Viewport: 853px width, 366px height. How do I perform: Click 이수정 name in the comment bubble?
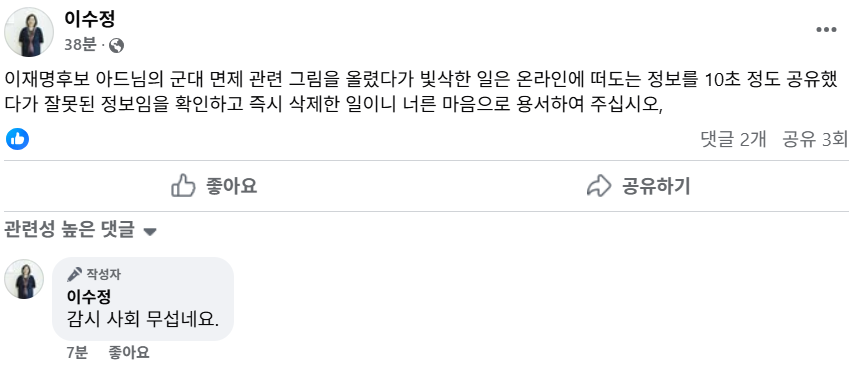[89, 296]
